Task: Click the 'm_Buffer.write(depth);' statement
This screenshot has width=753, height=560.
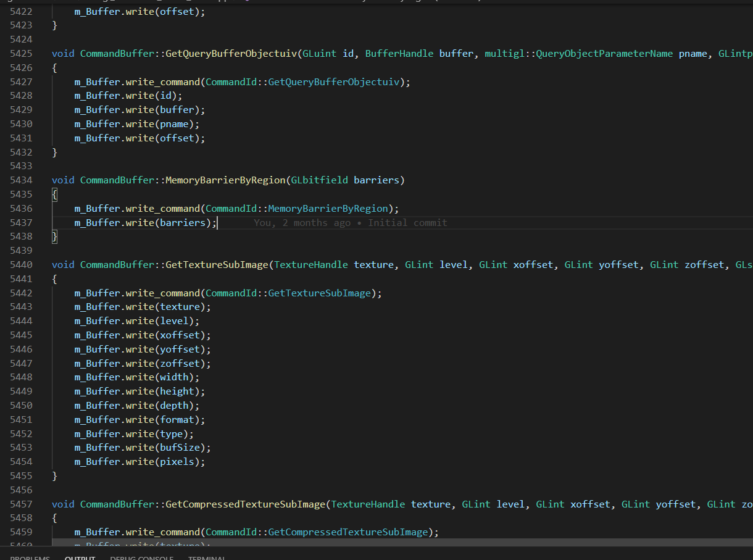Action: [x=137, y=406]
